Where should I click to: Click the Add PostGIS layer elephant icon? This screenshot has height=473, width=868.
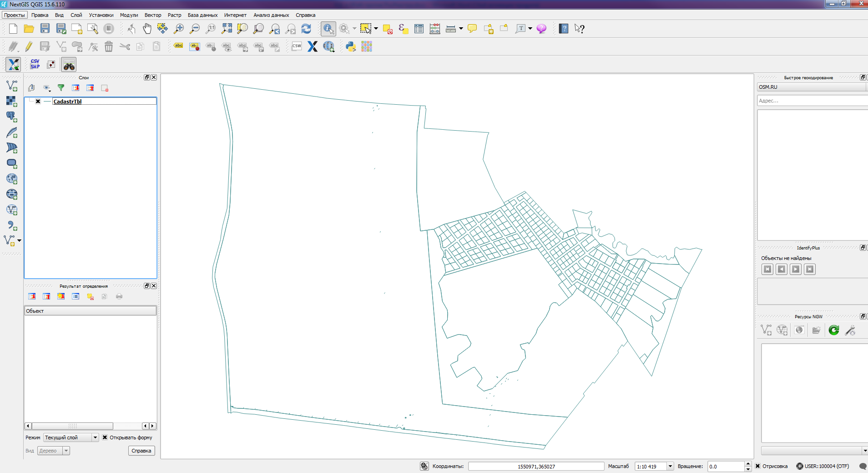(12, 117)
